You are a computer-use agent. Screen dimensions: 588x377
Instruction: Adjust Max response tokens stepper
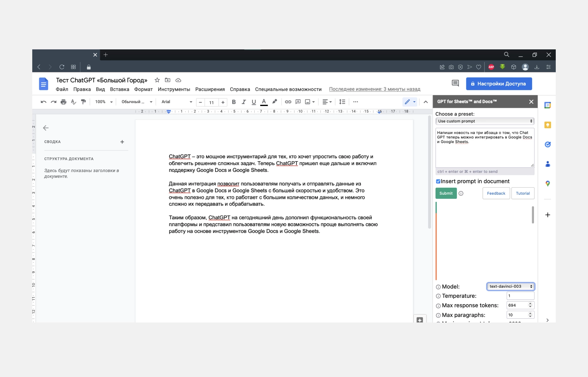tap(530, 305)
